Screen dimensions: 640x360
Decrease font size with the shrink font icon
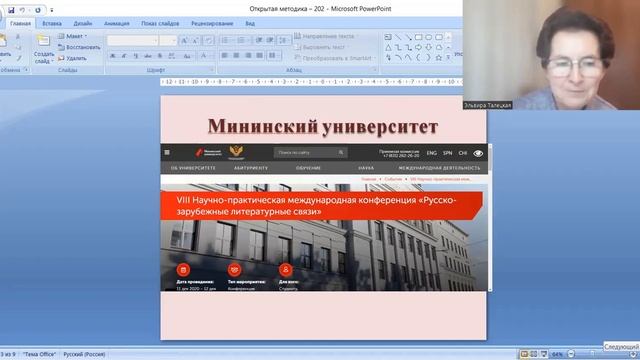click(x=195, y=40)
